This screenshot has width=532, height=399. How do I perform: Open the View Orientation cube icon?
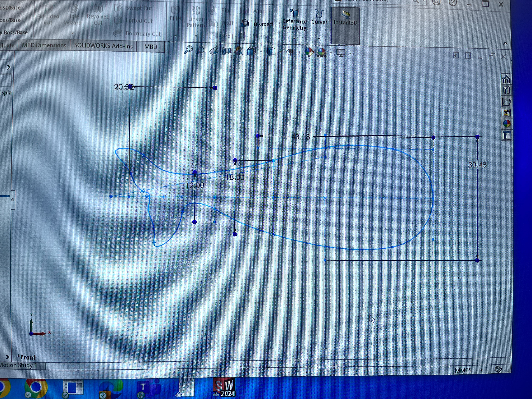tap(252, 51)
